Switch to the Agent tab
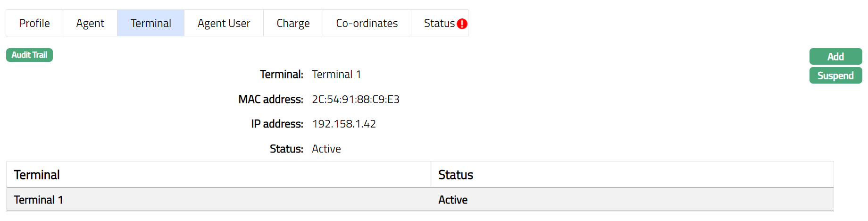This screenshot has height=221, width=868. click(x=90, y=23)
